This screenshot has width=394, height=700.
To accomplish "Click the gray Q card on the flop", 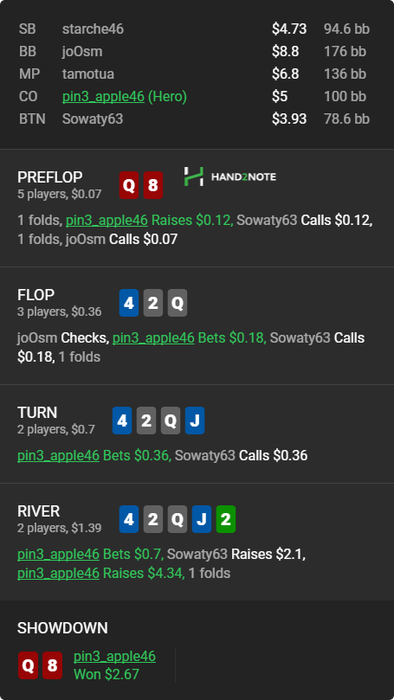I will (x=177, y=303).
